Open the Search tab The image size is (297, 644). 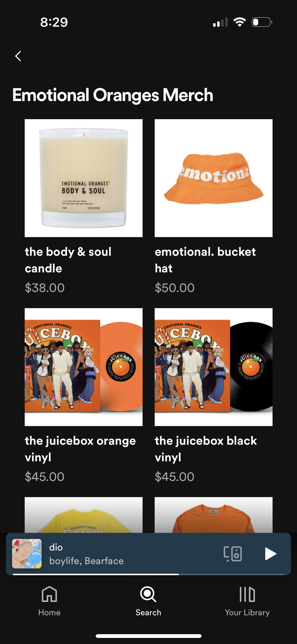pyautogui.click(x=148, y=601)
